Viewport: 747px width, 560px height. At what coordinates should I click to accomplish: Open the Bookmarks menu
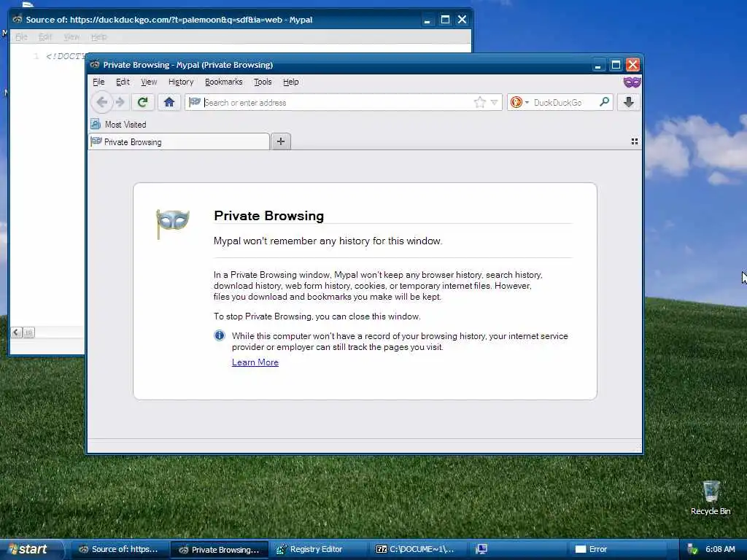pyautogui.click(x=223, y=82)
